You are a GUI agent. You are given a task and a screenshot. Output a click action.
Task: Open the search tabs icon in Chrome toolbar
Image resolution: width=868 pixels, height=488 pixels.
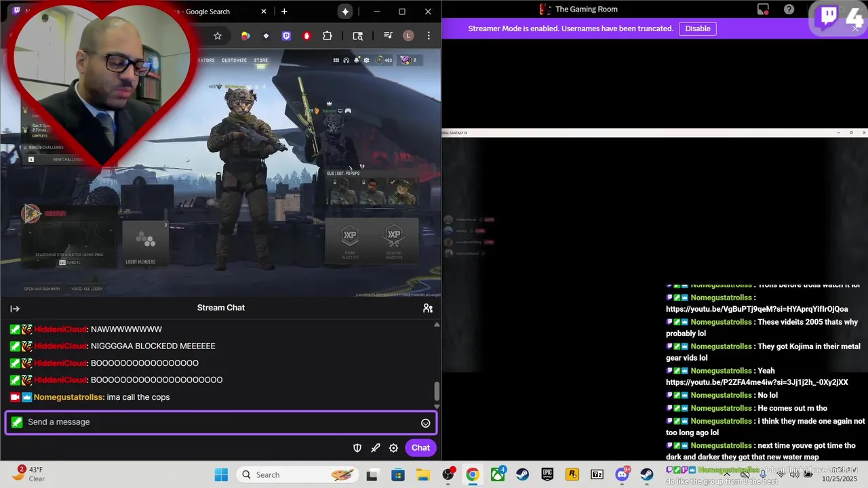point(358,36)
